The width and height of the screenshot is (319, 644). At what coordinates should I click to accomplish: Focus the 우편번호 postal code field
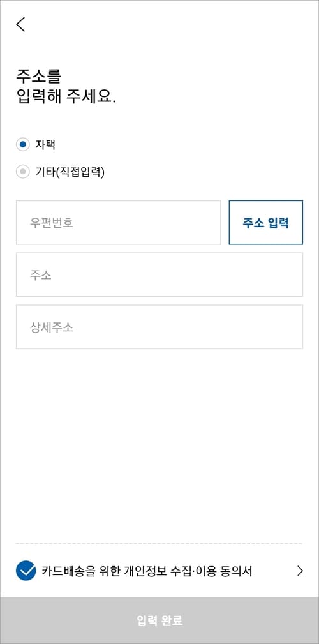coord(118,223)
